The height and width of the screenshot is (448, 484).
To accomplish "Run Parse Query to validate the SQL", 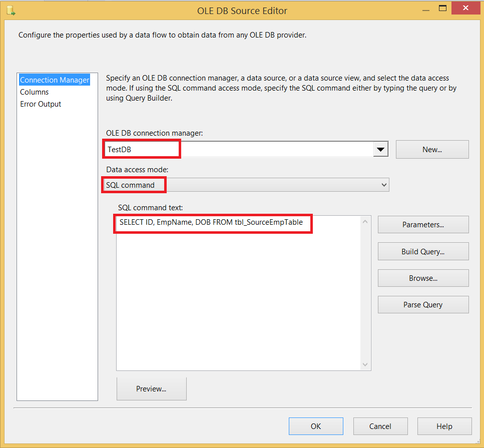I will [423, 304].
